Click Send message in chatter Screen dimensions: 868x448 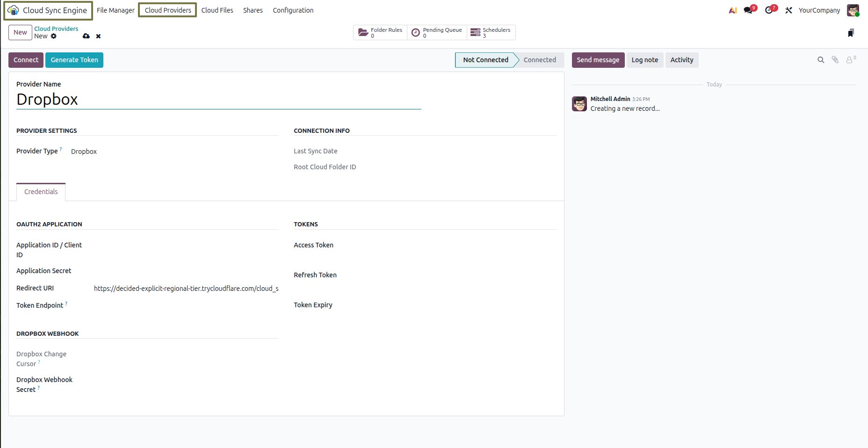[x=598, y=60]
